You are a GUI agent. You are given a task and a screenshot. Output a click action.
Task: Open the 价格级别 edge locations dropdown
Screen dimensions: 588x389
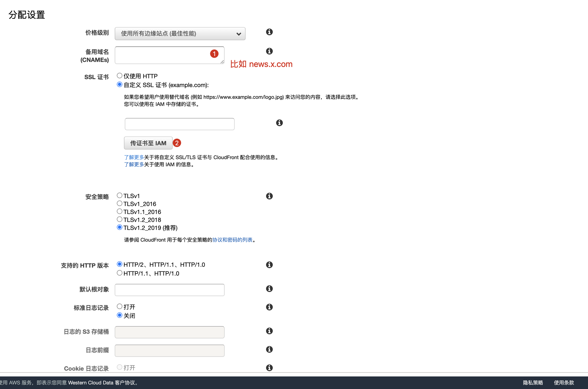tap(180, 34)
